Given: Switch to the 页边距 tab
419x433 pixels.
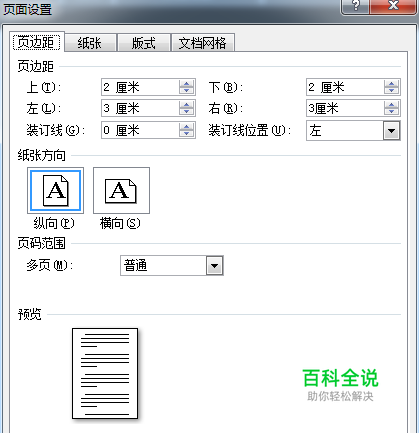Looking at the screenshot, I should 36,42.
